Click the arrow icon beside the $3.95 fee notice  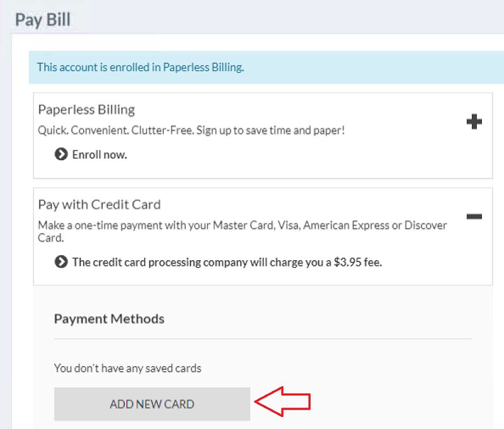[61, 261]
